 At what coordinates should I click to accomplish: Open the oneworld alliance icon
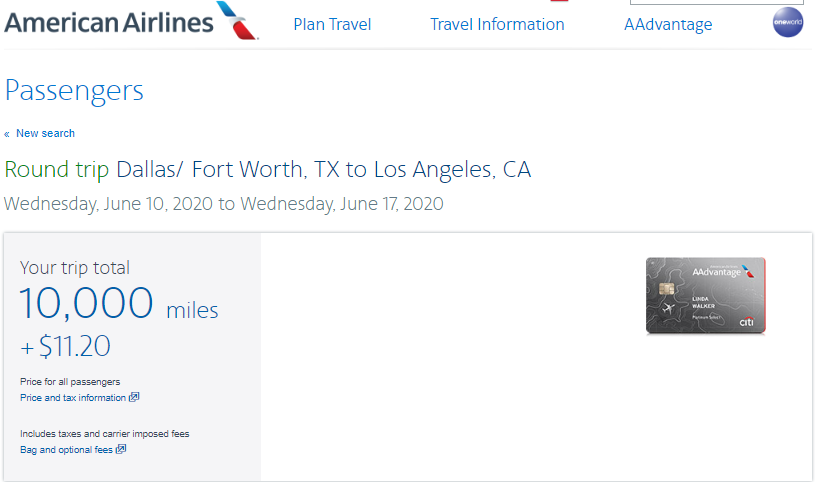[x=788, y=22]
